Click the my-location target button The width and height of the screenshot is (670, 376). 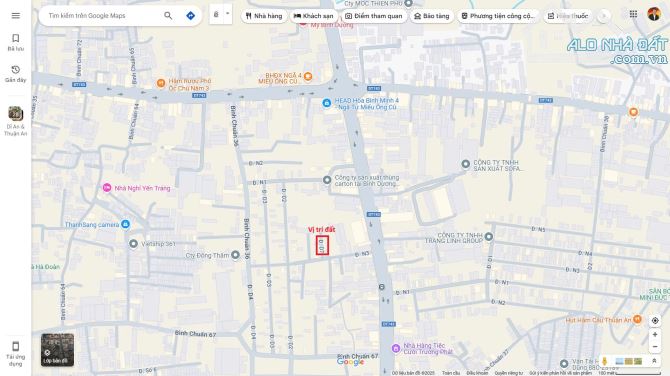tap(655, 320)
